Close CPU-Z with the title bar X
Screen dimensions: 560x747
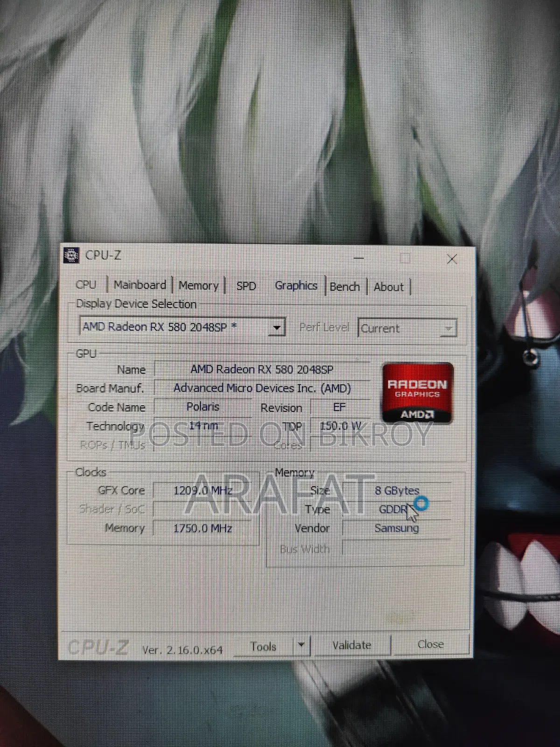point(452,259)
